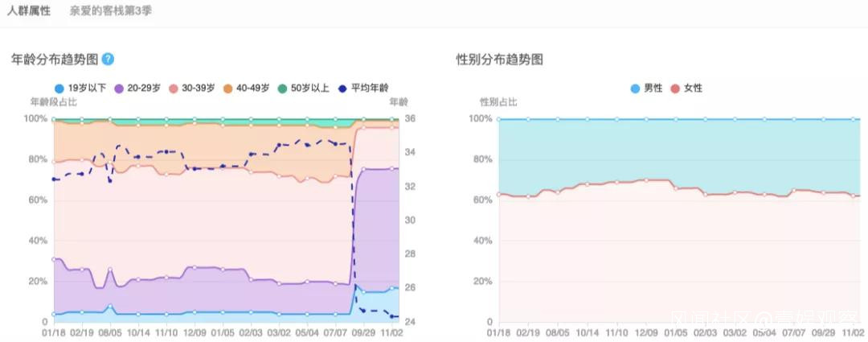Click the 男性 blue legend dot
Viewport: 868px width, 342px height.
tap(637, 88)
